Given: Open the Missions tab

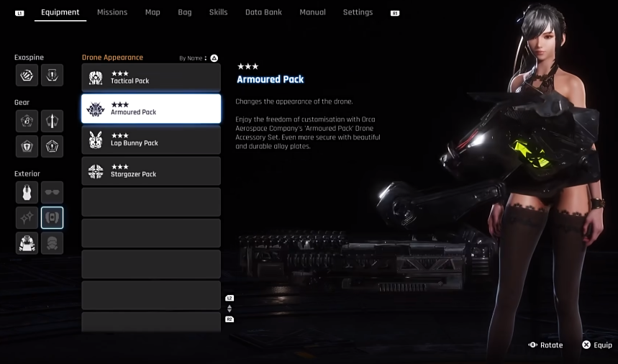Looking at the screenshot, I should pos(112,12).
